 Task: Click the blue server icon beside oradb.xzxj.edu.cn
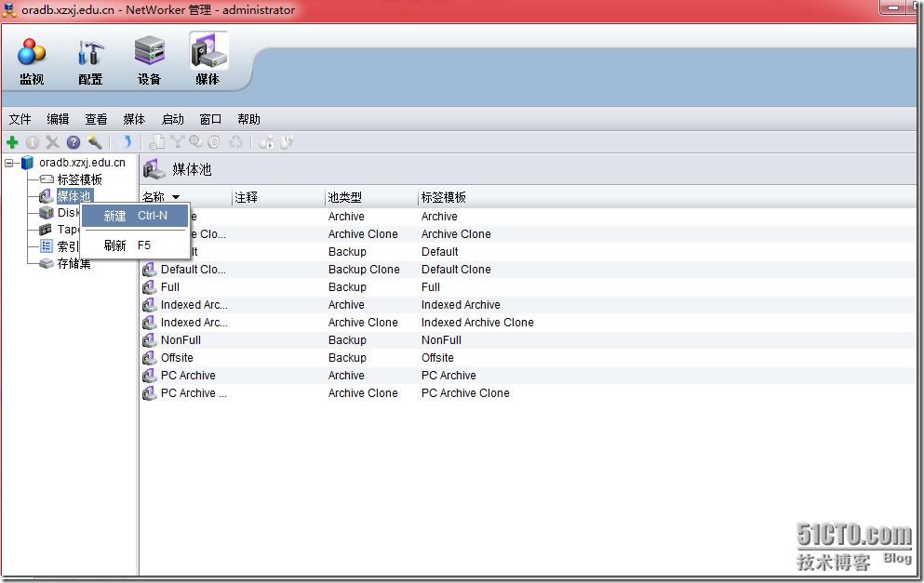pyautogui.click(x=28, y=163)
